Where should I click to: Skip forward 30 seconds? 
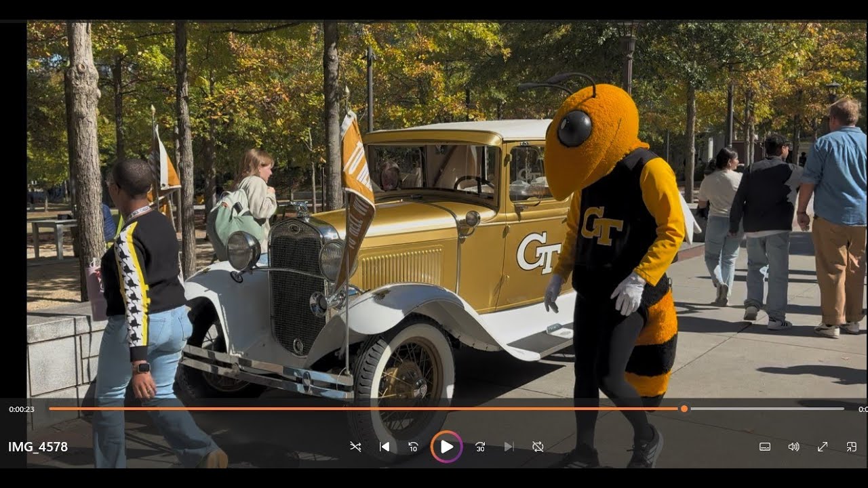tap(480, 447)
